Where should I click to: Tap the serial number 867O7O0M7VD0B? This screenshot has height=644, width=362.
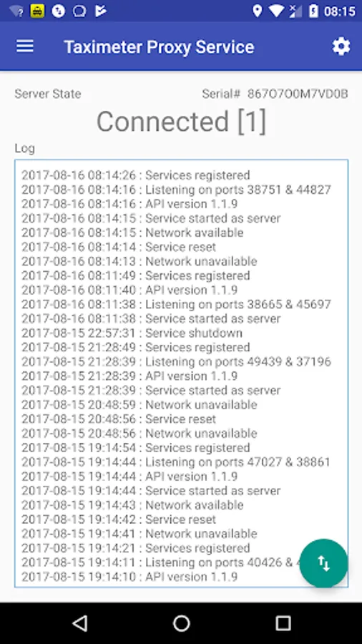pyautogui.click(x=298, y=94)
